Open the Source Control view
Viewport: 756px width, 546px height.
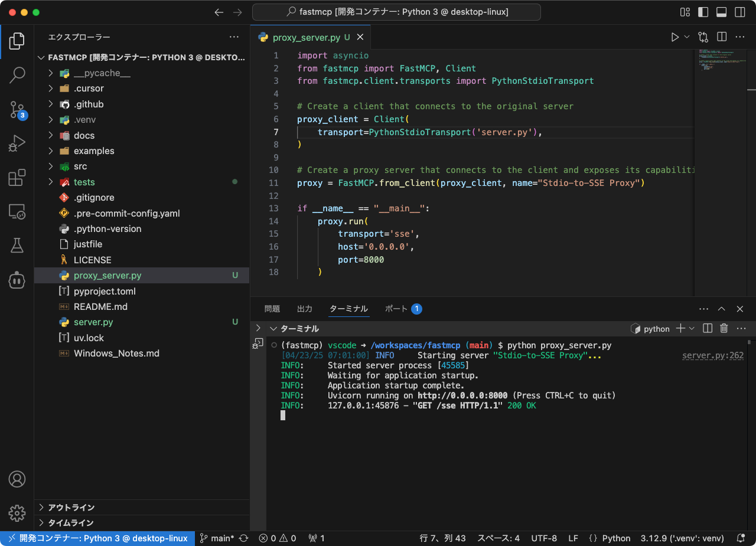(17, 110)
